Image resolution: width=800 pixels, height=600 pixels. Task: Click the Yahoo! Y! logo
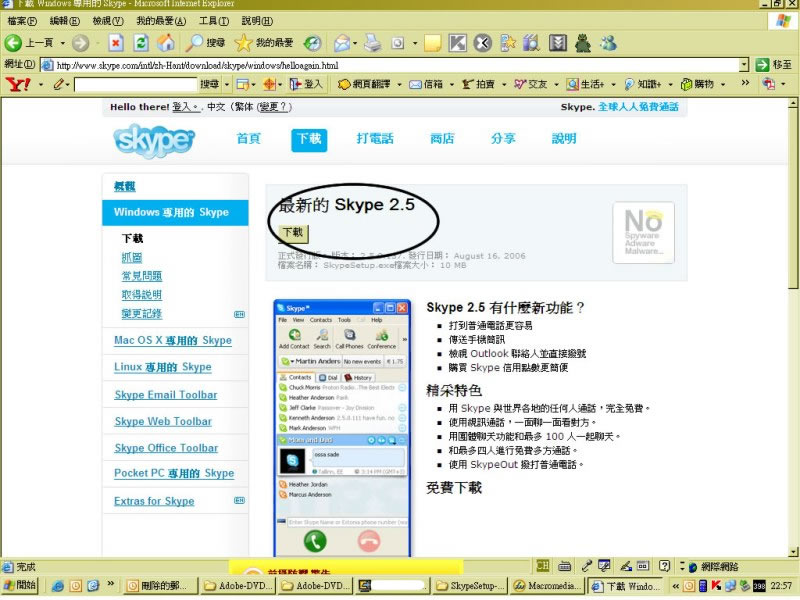click(x=18, y=84)
